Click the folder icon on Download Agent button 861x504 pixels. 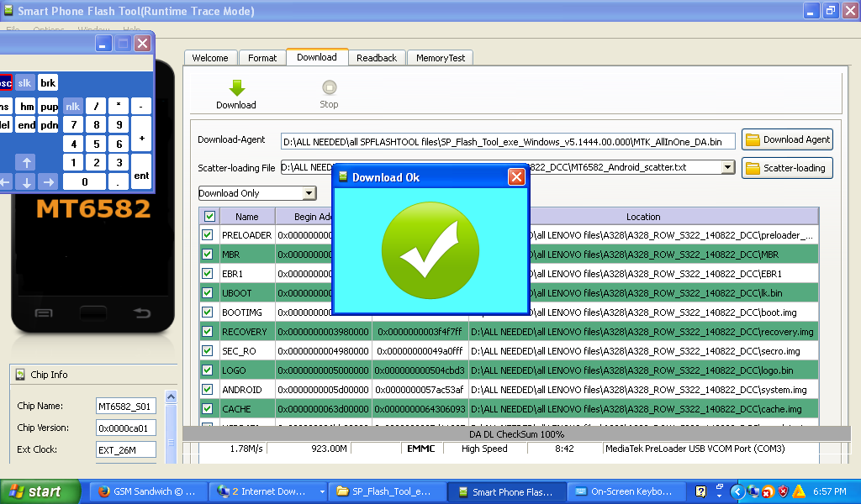(x=753, y=139)
